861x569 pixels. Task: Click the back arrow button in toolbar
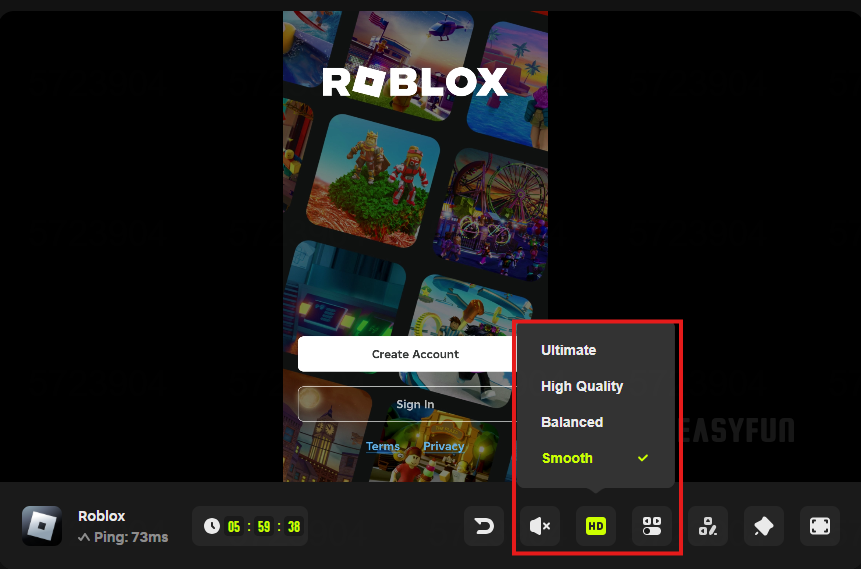[x=484, y=526]
